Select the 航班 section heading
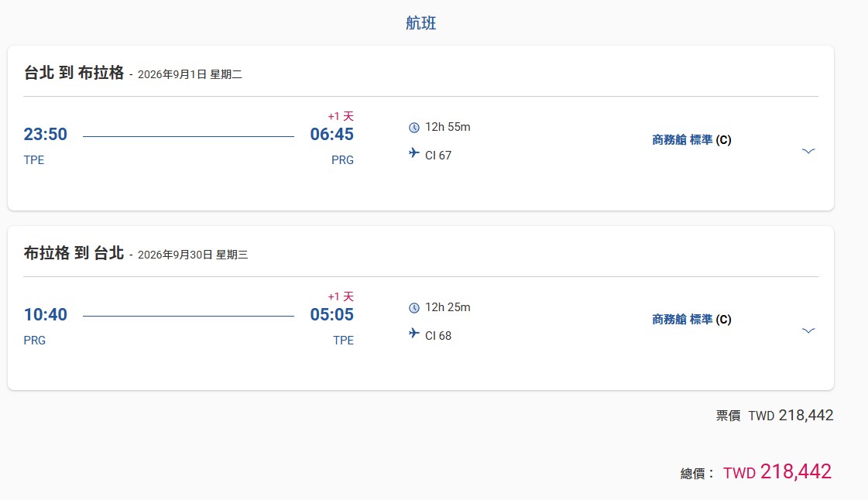 point(421,23)
